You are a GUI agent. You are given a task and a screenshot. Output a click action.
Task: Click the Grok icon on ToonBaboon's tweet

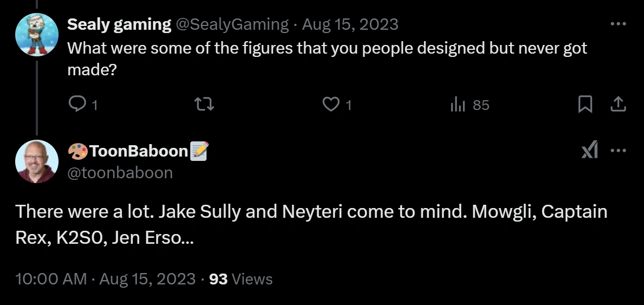point(589,151)
